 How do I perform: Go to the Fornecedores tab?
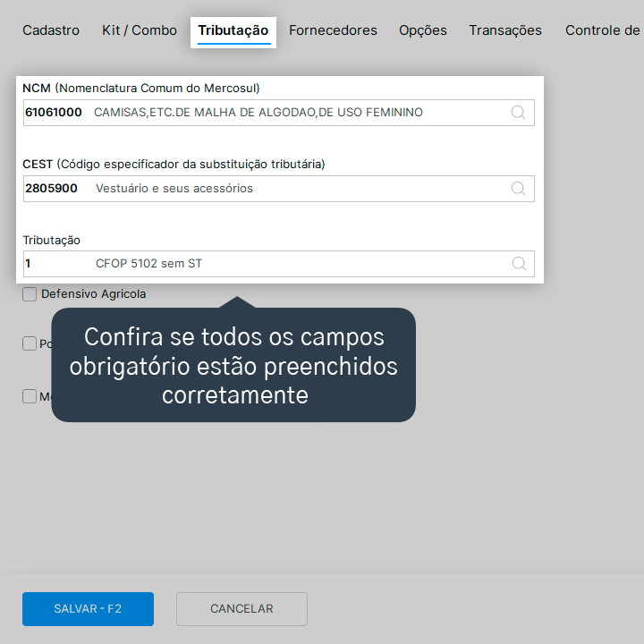pyautogui.click(x=333, y=30)
